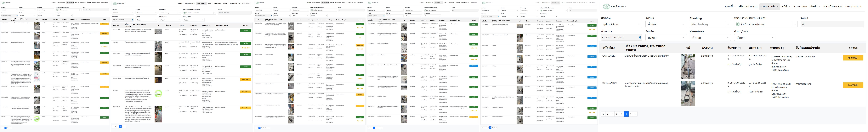Click the active page 4 in the อุปกรณ์ชำรุด window pagination
868x132 pixels.
(626, 114)
